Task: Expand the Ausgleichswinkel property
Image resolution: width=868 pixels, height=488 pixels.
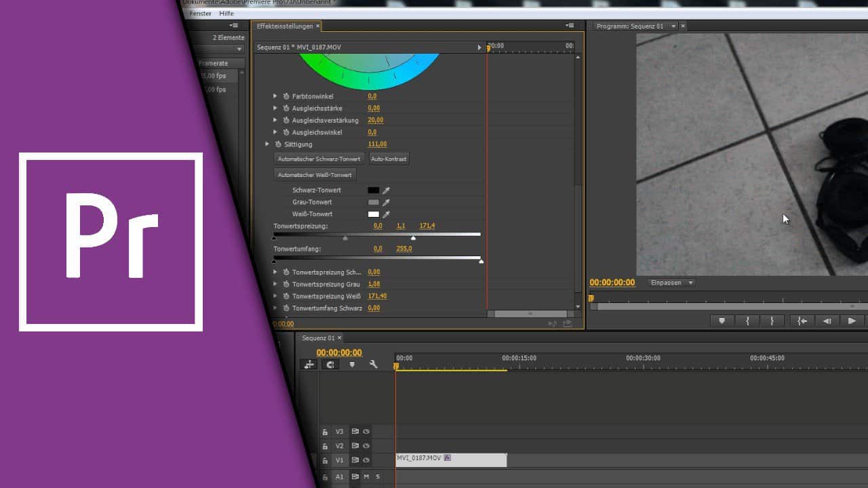Action: [275, 132]
